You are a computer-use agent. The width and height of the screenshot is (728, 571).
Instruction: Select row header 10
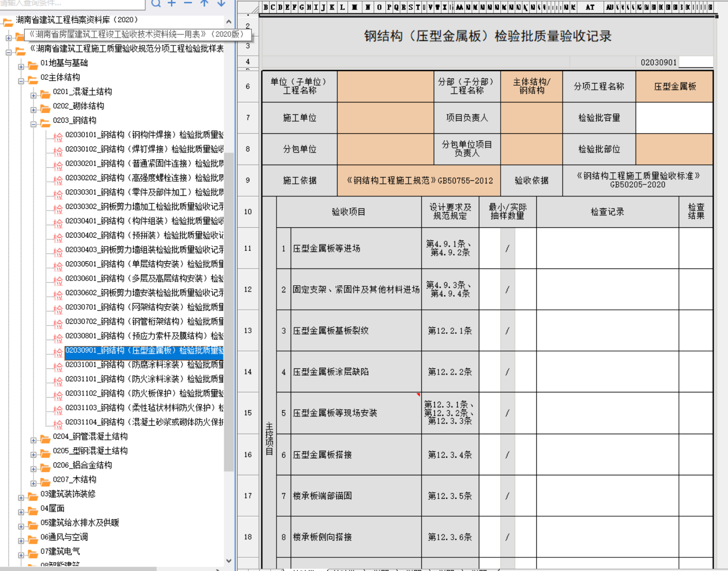[x=248, y=212]
